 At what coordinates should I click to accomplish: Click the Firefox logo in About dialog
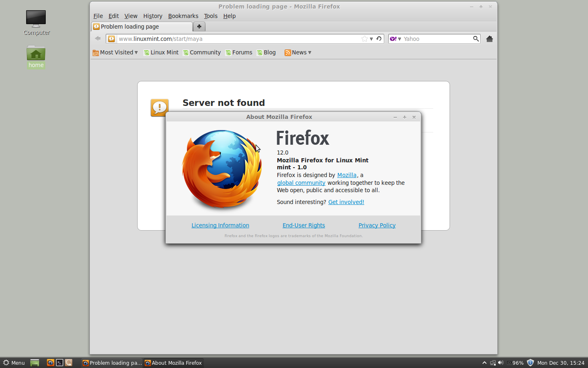click(222, 169)
